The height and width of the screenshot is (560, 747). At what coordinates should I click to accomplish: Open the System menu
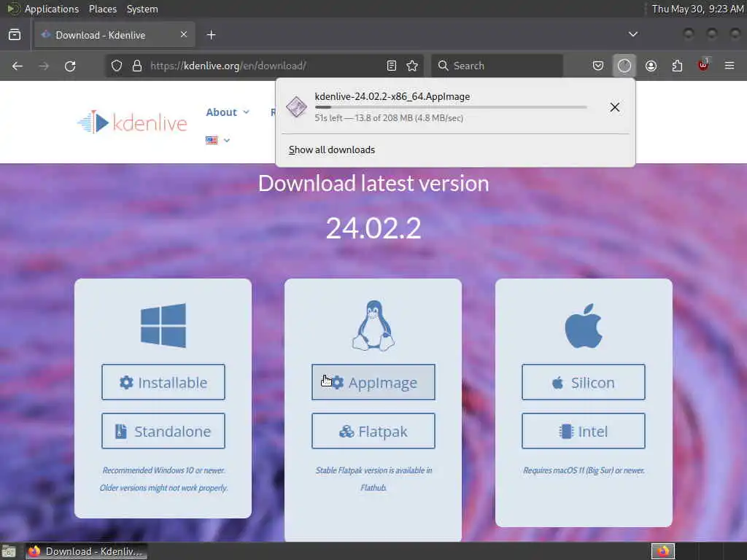tap(142, 9)
